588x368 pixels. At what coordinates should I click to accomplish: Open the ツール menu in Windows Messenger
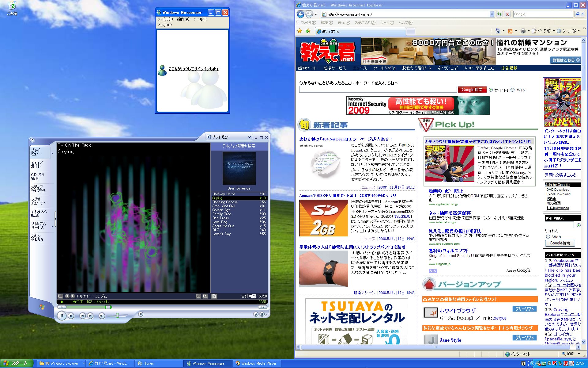[x=200, y=19]
